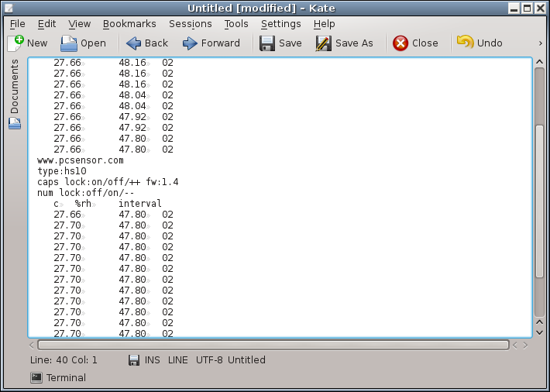Image resolution: width=550 pixels, height=392 pixels.
Task: Click the www.pcsensor.com text line
Action: click(x=81, y=160)
